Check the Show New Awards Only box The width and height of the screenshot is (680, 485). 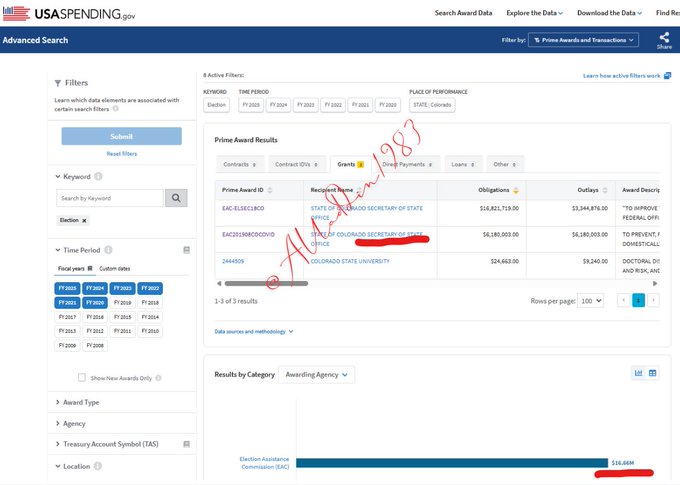(x=82, y=377)
